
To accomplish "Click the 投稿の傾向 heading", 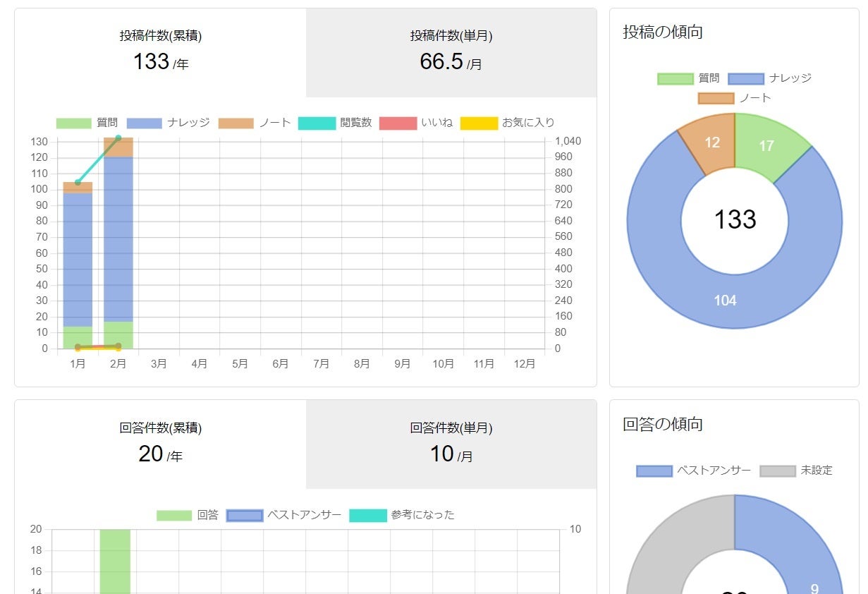I will (x=663, y=32).
